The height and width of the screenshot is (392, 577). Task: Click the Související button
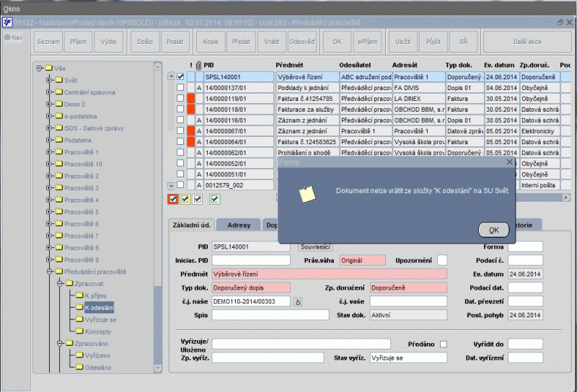pyautogui.click(x=315, y=246)
